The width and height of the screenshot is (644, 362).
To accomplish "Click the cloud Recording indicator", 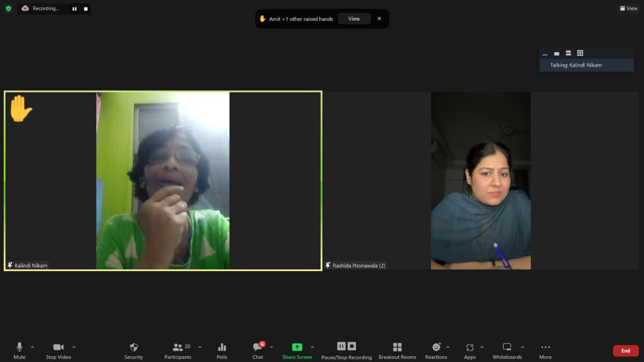I will pyautogui.click(x=40, y=8).
